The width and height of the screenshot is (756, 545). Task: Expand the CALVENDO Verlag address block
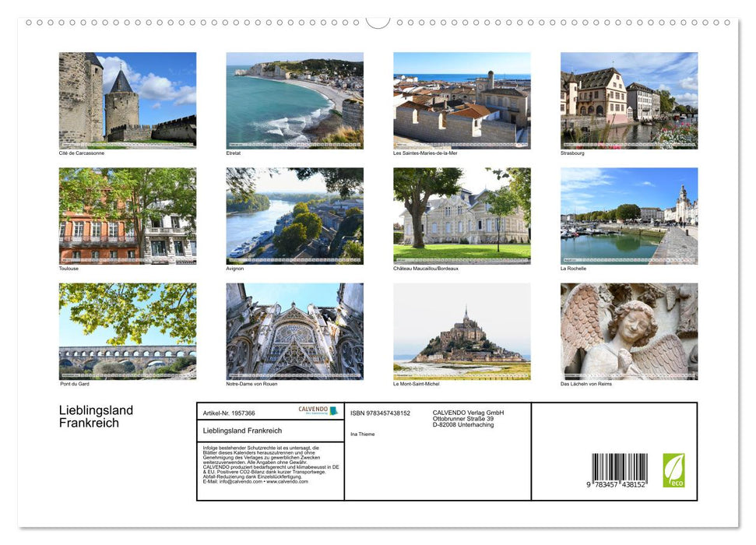point(467,419)
